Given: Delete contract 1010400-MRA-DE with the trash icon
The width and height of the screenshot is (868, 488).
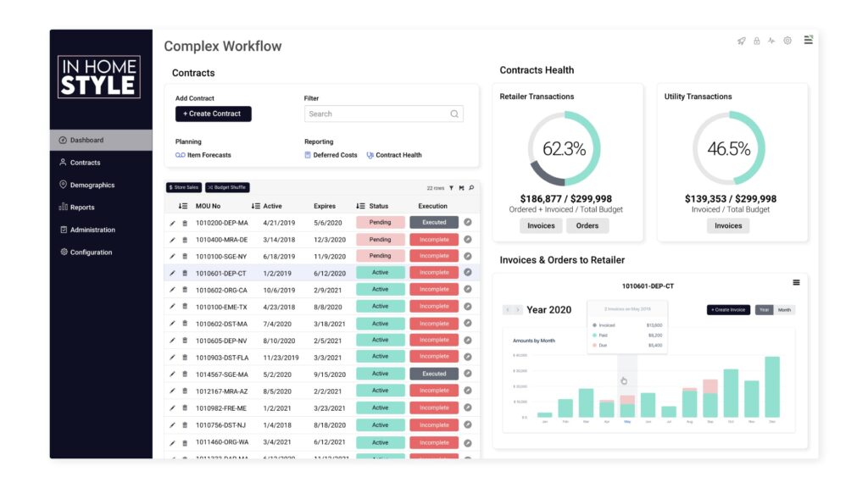Looking at the screenshot, I should point(185,240).
